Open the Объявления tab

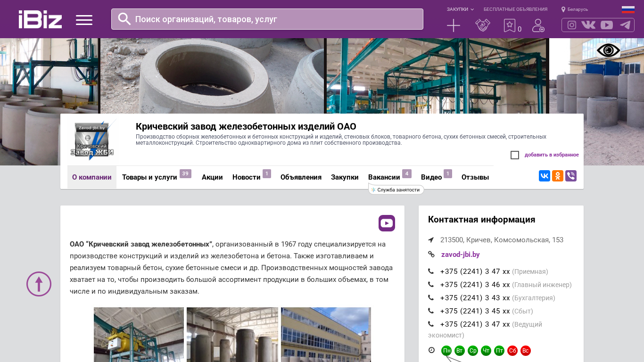pos(301,177)
